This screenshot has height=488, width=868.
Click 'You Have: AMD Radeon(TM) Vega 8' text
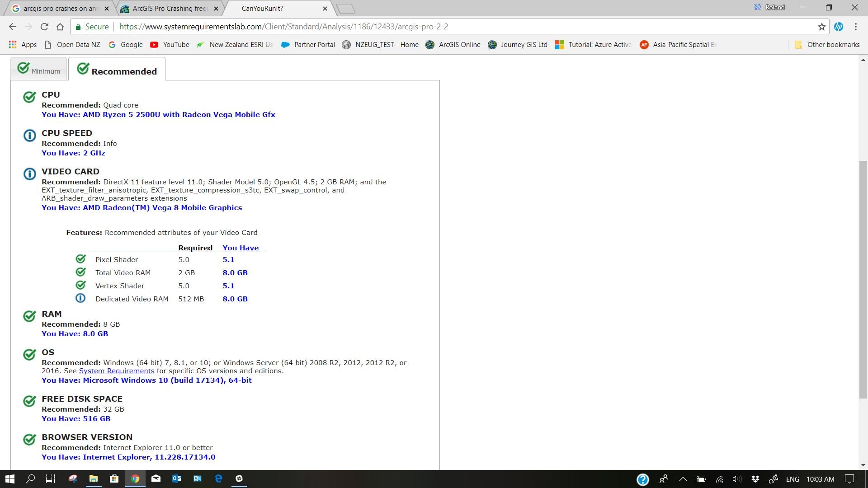[x=142, y=208]
